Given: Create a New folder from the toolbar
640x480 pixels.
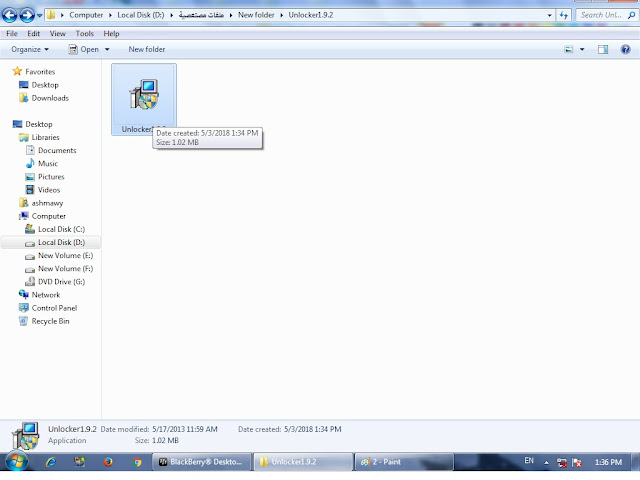Looking at the screenshot, I should 147,49.
